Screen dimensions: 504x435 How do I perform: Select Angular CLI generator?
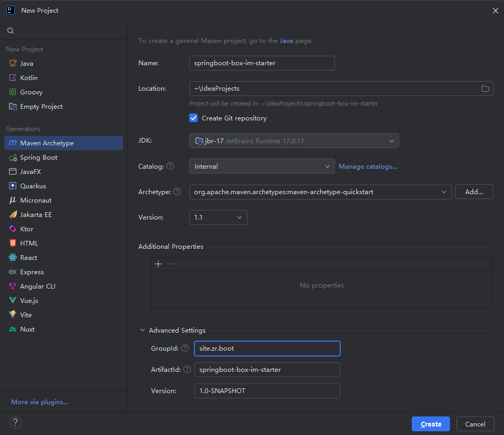pyautogui.click(x=64, y=286)
